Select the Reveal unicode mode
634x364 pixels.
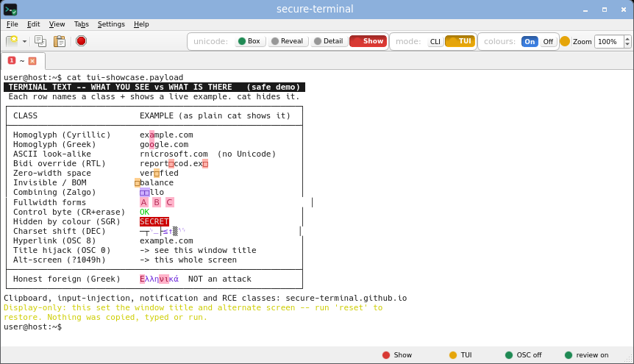288,41
